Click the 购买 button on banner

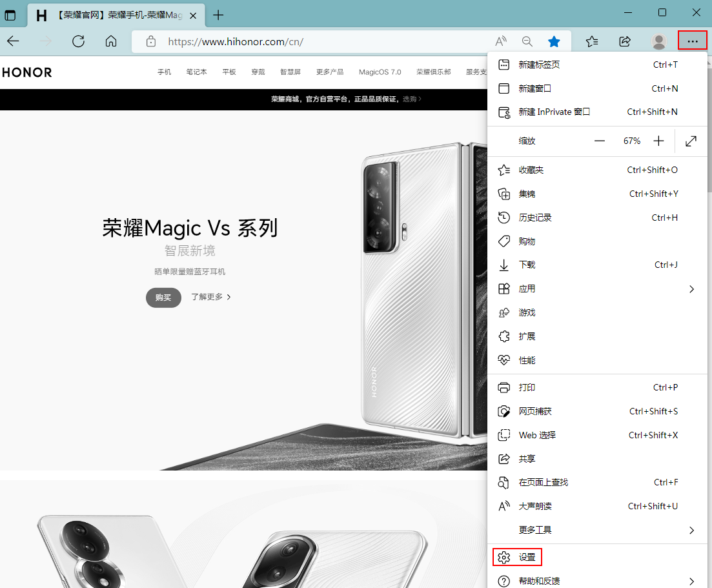163,298
